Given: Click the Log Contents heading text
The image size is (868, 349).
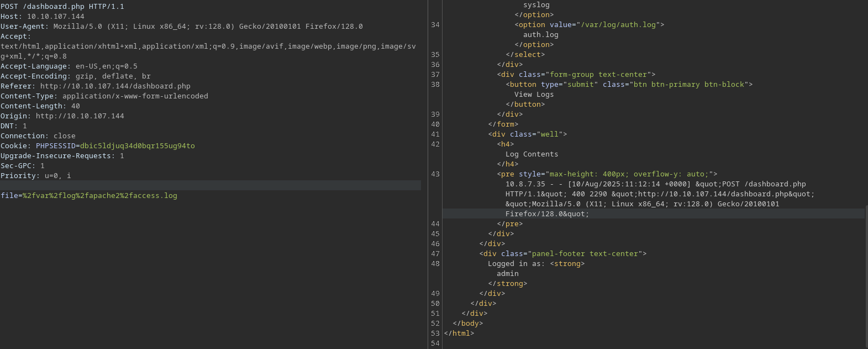Looking at the screenshot, I should [x=532, y=154].
